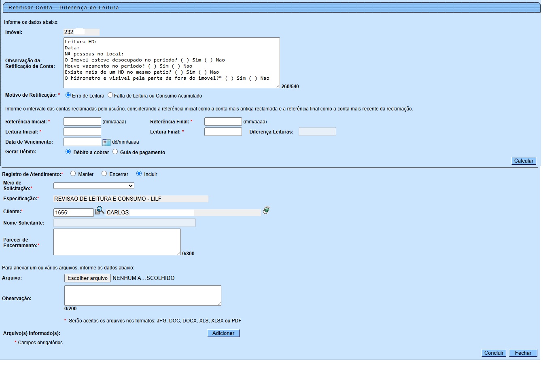The image size is (543, 392).
Task: Add the file with Adicionar button
Action: (223, 333)
